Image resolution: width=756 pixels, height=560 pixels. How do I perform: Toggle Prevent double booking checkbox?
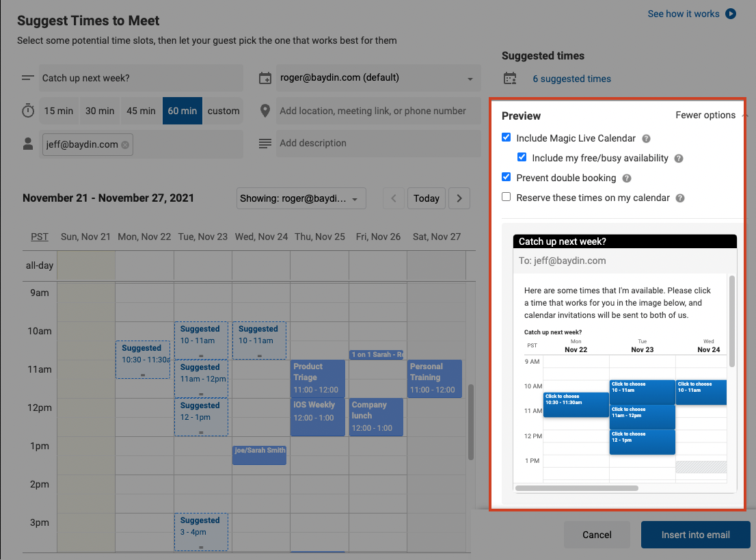[507, 177]
